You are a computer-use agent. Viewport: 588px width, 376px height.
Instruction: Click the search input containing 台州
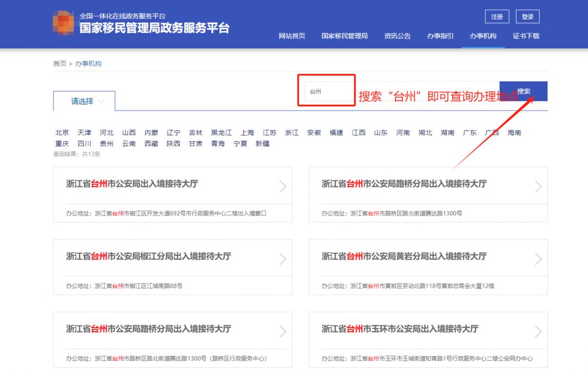coord(327,91)
